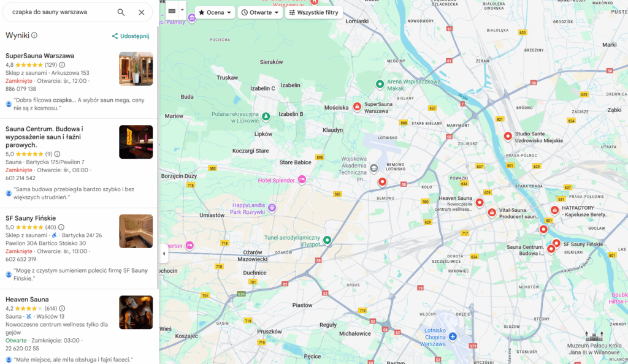
Task: Collapse the side panel with arrow handle
Action: pyautogui.click(x=164, y=253)
